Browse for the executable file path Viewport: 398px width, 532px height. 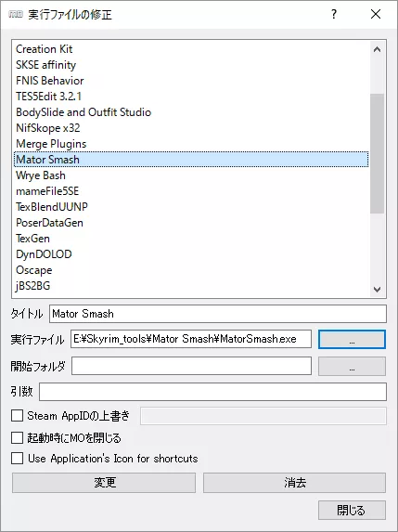352,339
